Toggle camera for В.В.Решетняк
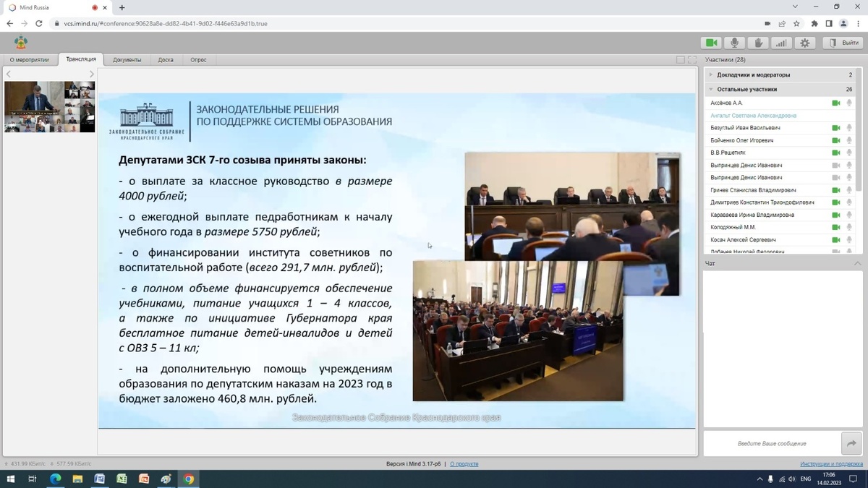 836,153
